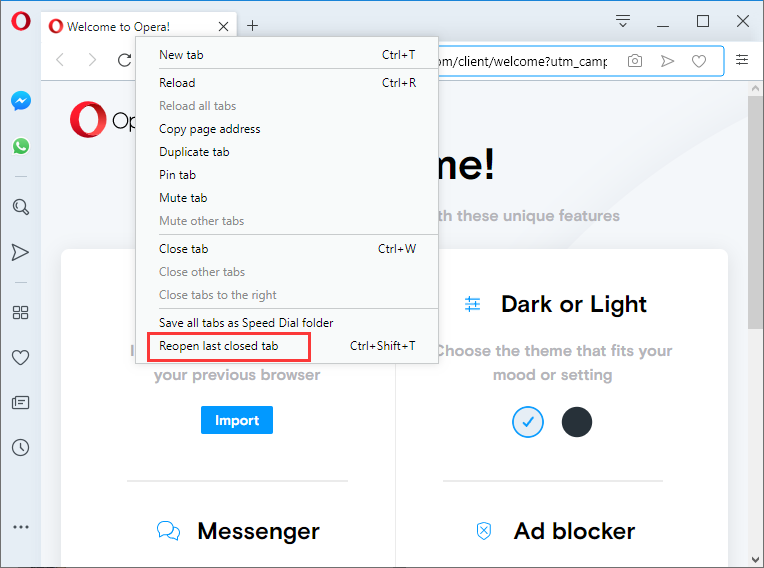This screenshot has width=764, height=568.
Task: Select the light theme circle
Action: click(528, 422)
